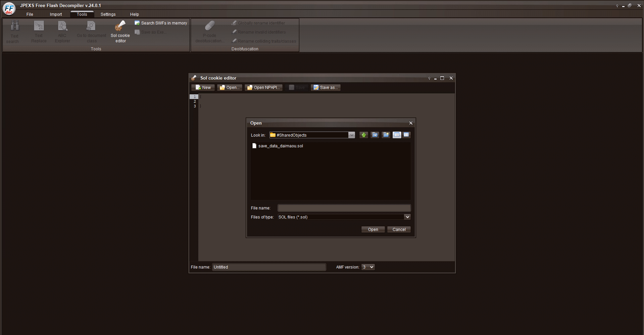
Task: Expand the Look in folder dropdown
Action: tap(351, 135)
